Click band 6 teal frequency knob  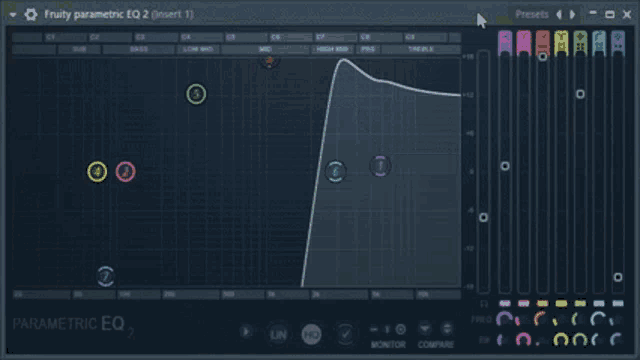(x=598, y=319)
